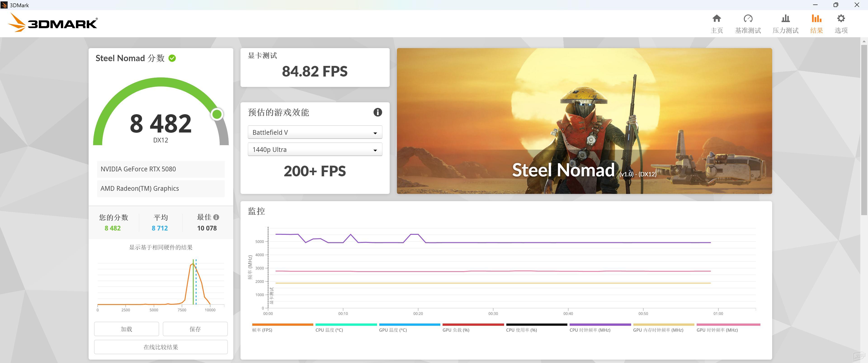Click NVIDIA GeForce RTX 5080 row
This screenshot has height=363, width=868.
(161, 169)
